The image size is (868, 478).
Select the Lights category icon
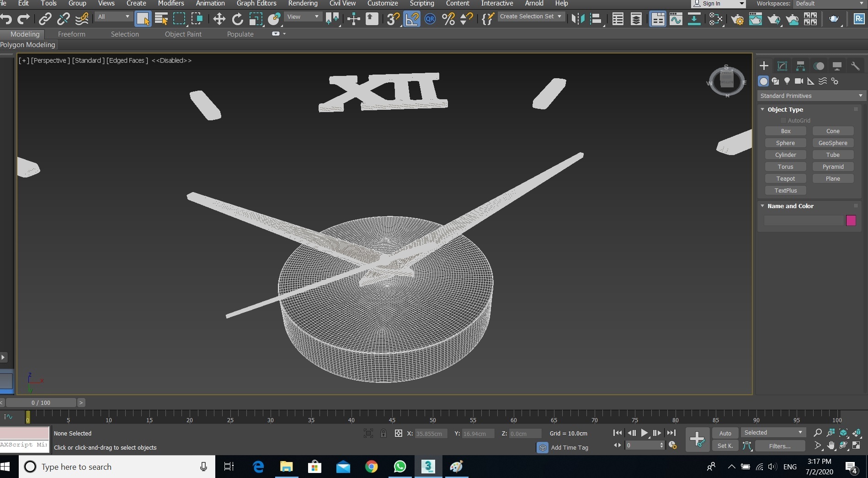(x=787, y=81)
